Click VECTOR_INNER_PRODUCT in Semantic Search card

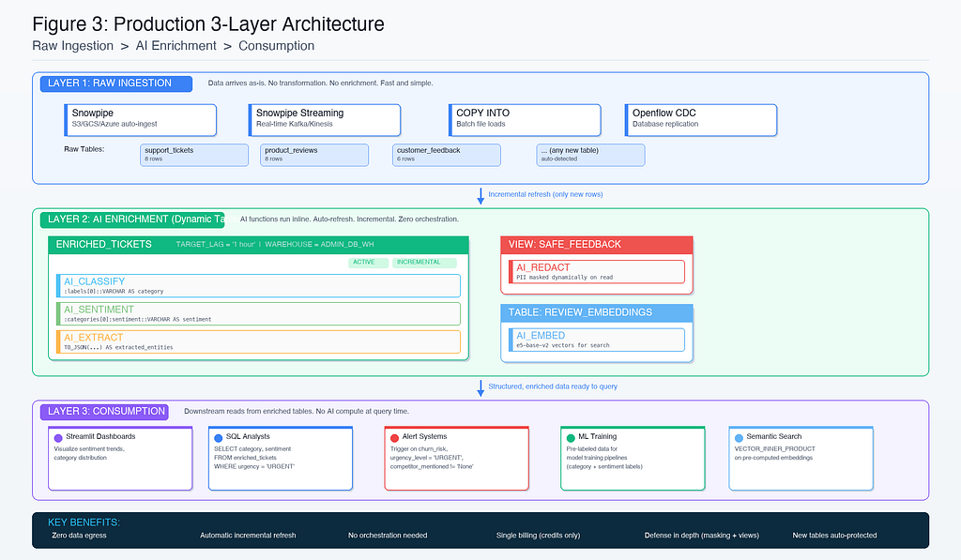(774, 449)
